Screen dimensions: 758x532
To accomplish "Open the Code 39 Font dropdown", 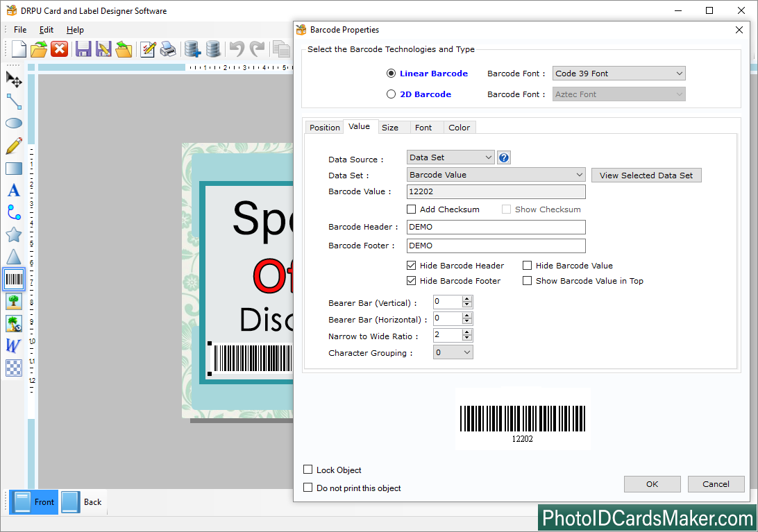I will 618,74.
